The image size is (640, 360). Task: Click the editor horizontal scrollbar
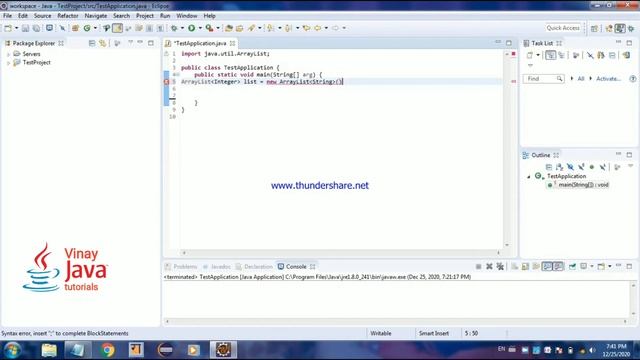(341, 253)
